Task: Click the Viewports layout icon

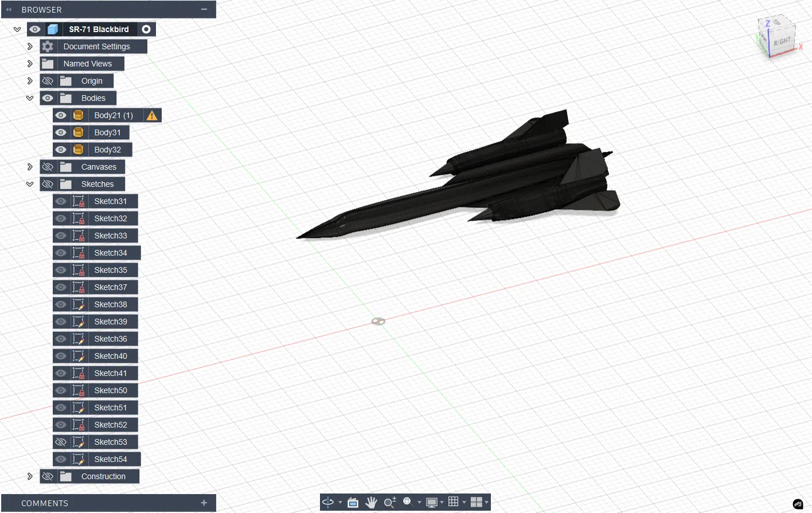Action: (476, 502)
